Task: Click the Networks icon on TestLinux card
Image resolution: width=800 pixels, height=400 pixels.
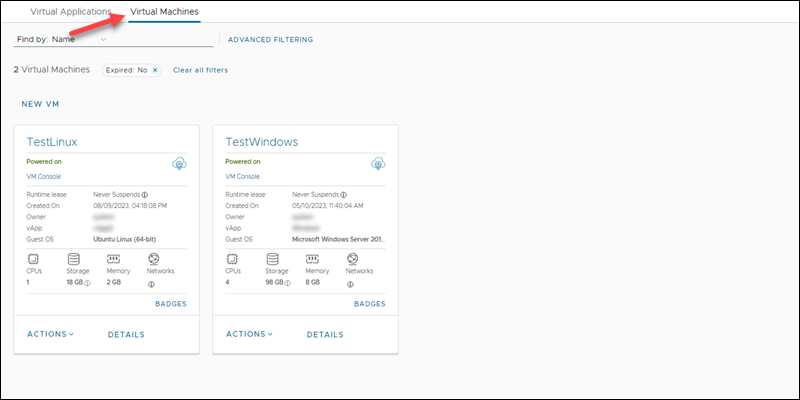Action: [x=153, y=259]
